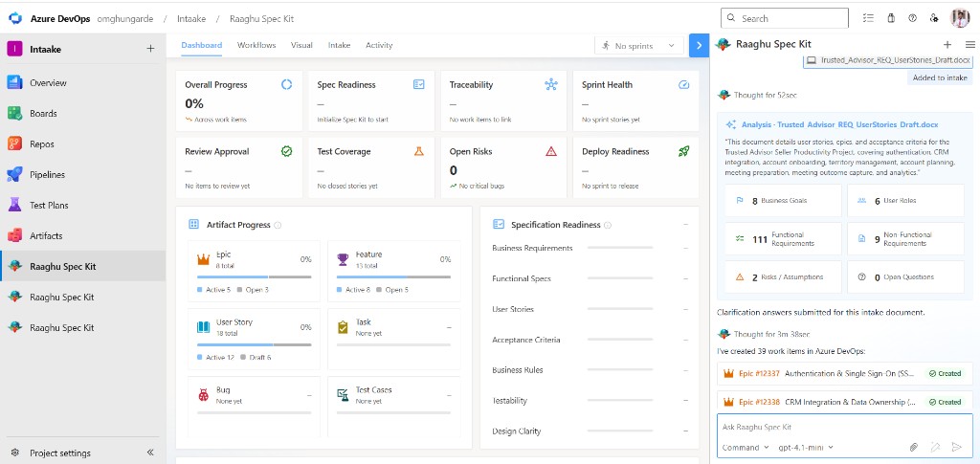Click the Sprint Health gauge icon
The width and height of the screenshot is (980, 464).
tap(683, 84)
